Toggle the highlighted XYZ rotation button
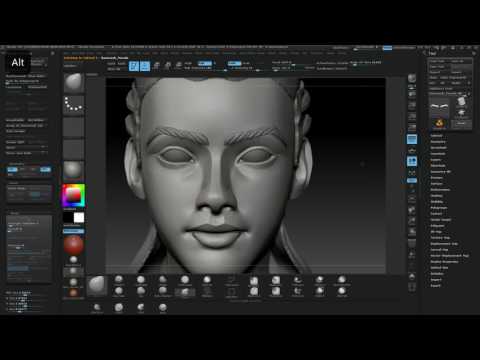480x360 pixels. pyautogui.click(x=412, y=180)
